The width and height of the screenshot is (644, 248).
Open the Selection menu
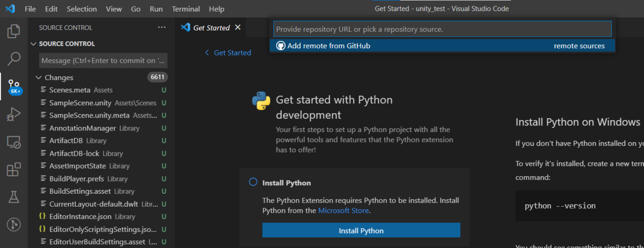(82, 9)
